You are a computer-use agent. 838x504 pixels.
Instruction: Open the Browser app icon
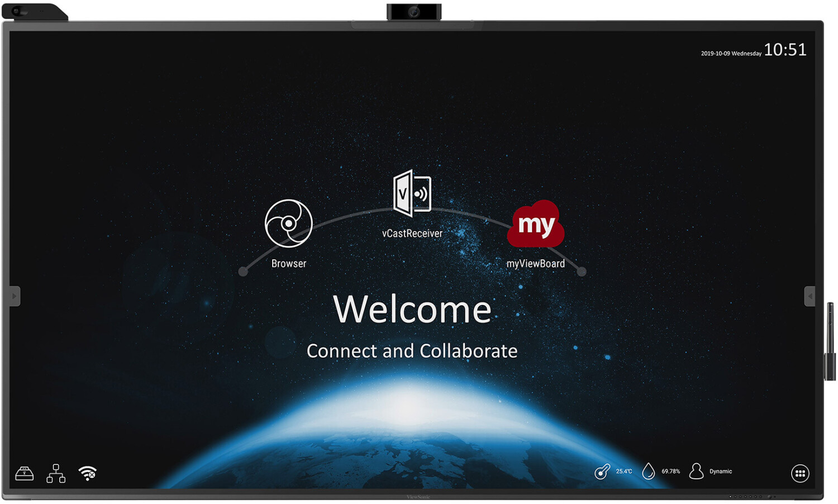tap(288, 224)
